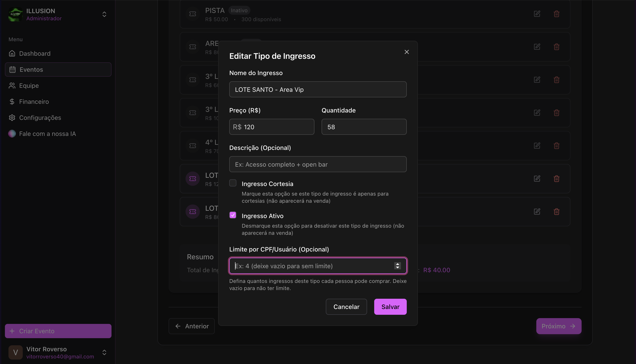Viewport: 636px width, 364px height.
Task: Click the ticket icon on the PISTA row
Action: click(192, 14)
